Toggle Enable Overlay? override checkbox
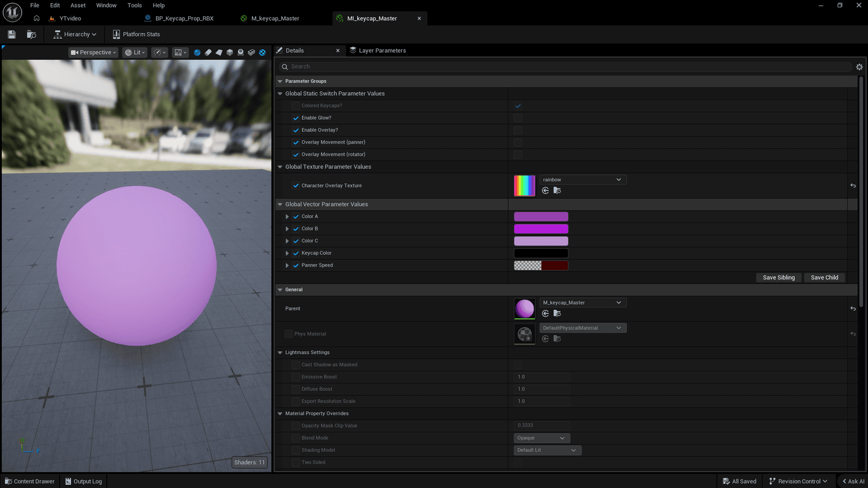 [x=296, y=130]
